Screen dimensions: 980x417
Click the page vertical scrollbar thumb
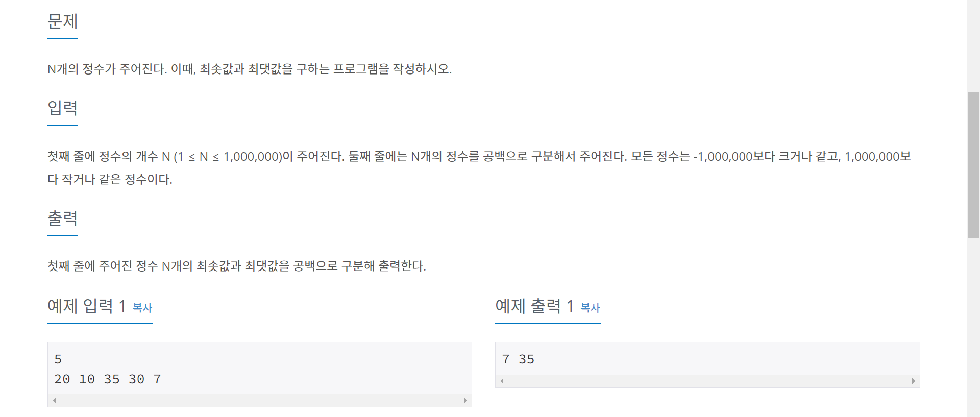973,164
